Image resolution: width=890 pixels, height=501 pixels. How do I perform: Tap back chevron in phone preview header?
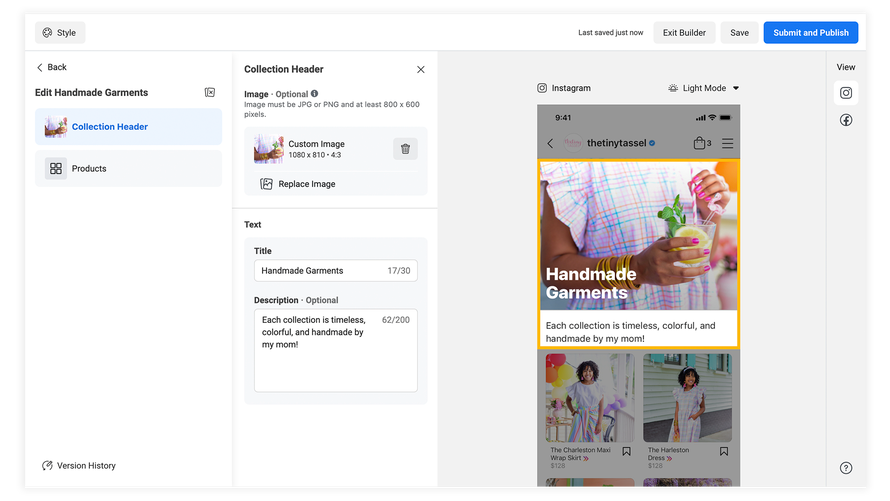tap(550, 143)
